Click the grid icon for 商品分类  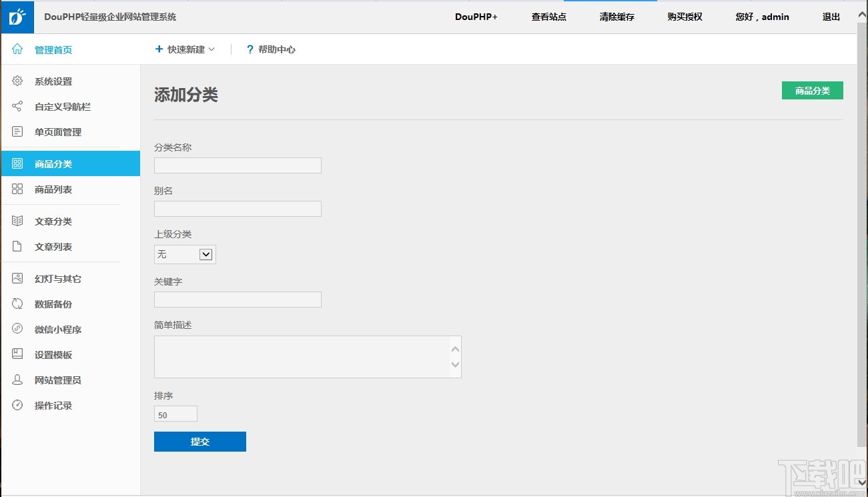pos(17,164)
